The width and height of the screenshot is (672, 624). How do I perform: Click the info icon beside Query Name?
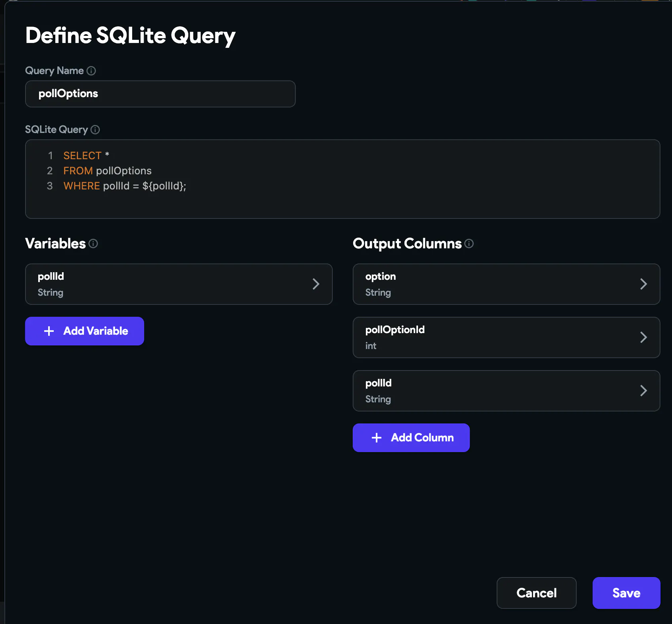point(91,71)
